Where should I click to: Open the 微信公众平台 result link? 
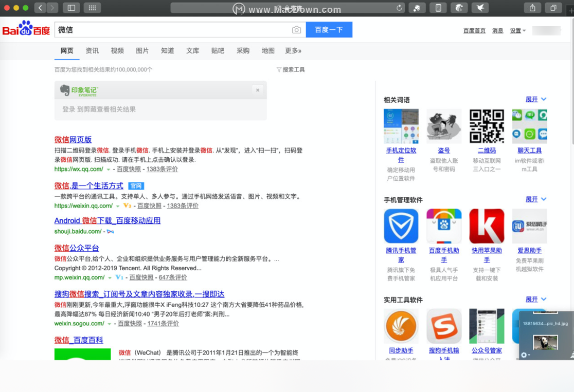coord(77,248)
